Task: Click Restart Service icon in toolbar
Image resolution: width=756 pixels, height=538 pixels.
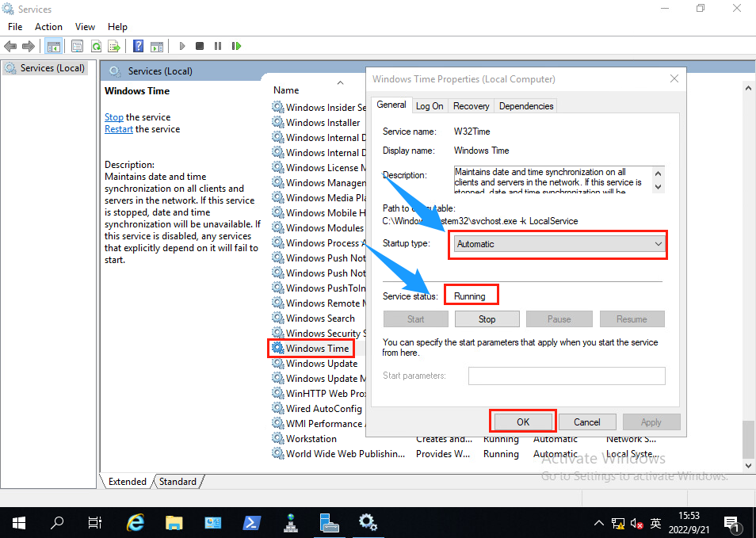Action: click(236, 46)
